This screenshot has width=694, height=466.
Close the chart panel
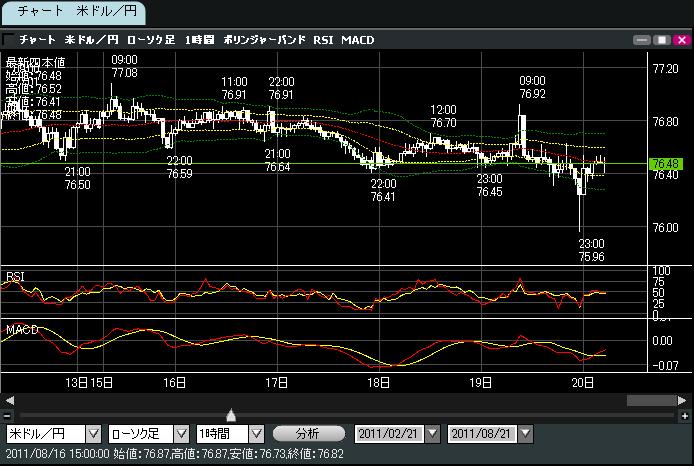click(x=680, y=40)
